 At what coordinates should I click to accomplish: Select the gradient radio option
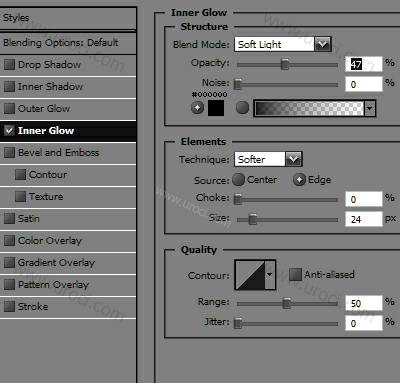point(242,107)
